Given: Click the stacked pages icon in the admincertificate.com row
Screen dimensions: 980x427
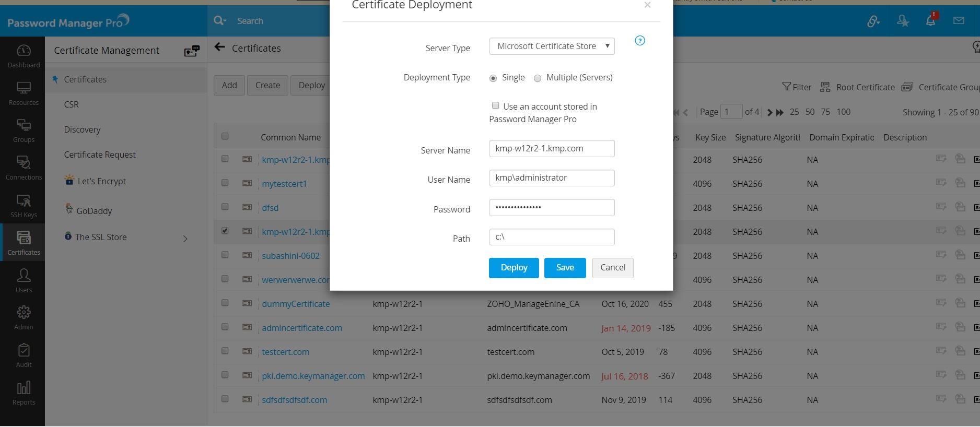Looking at the screenshot, I should point(960,327).
